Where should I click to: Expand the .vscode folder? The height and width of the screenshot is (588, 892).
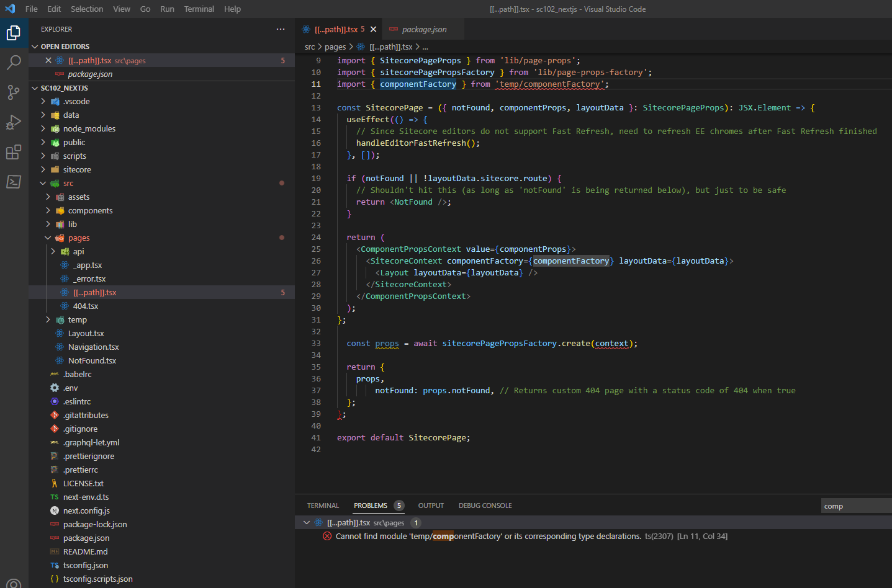[161, 101]
